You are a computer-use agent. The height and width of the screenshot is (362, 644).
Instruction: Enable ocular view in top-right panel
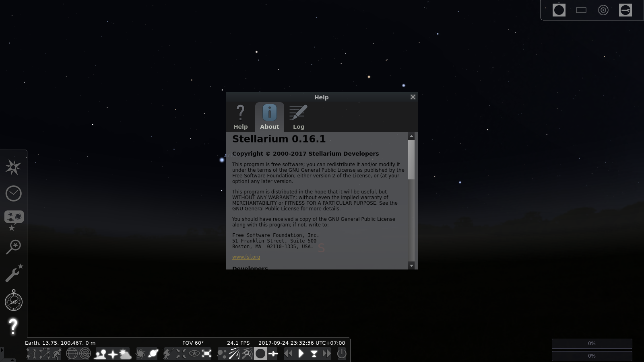[x=559, y=10]
